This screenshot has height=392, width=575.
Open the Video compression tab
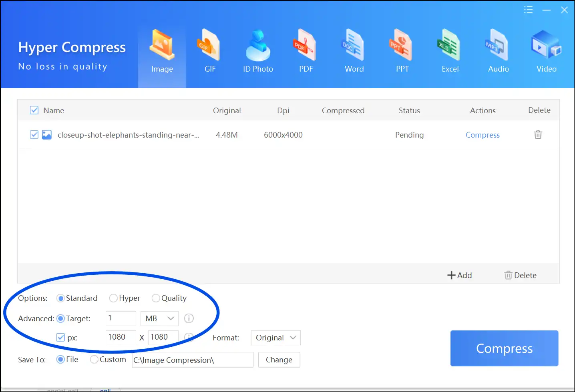click(x=546, y=52)
